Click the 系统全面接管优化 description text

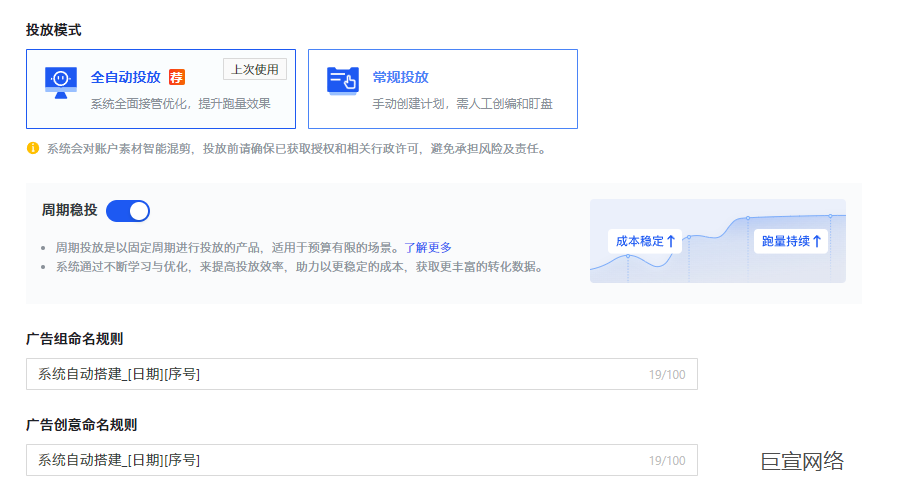point(180,104)
